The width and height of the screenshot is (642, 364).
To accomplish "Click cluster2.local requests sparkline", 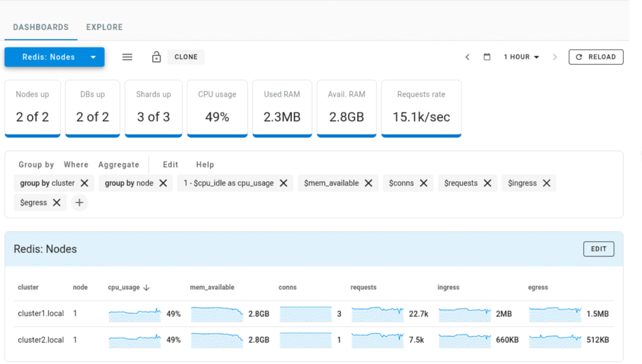I will [x=377, y=340].
